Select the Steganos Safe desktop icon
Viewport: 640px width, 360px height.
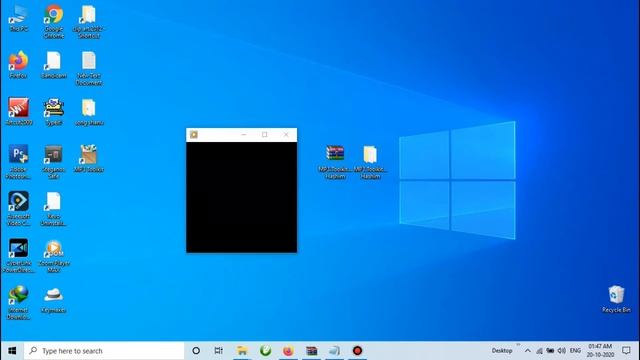[x=53, y=161]
